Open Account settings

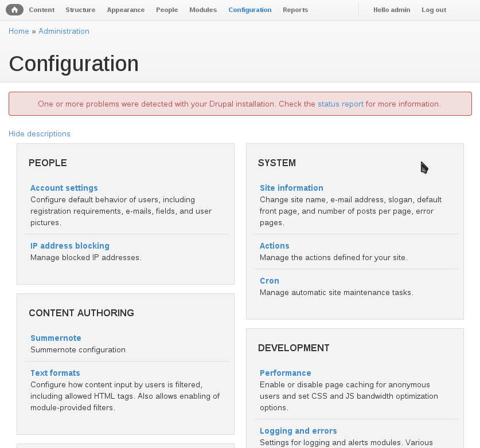(x=64, y=188)
